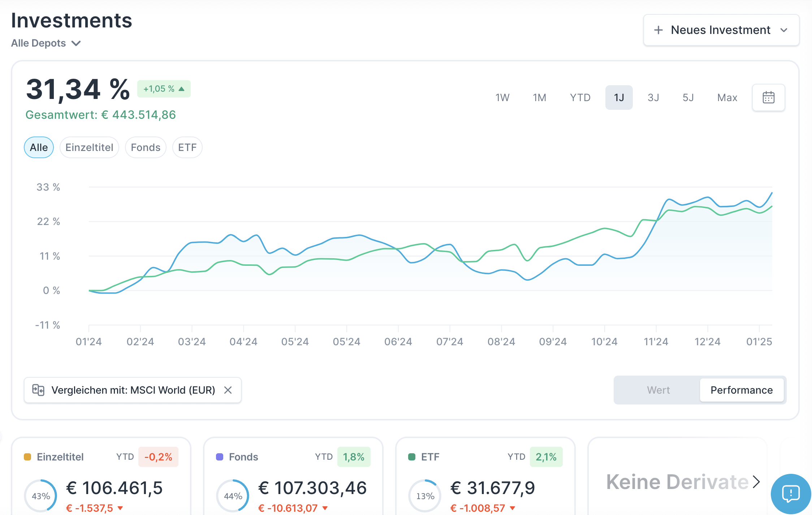
Task: Click the € 31.677,9 ETF value
Action: [493, 488]
